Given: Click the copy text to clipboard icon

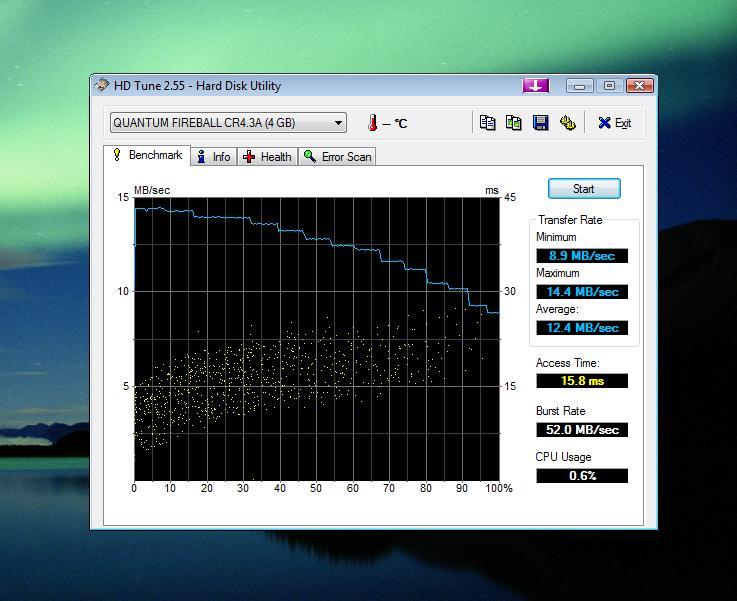Looking at the screenshot, I should (x=487, y=123).
